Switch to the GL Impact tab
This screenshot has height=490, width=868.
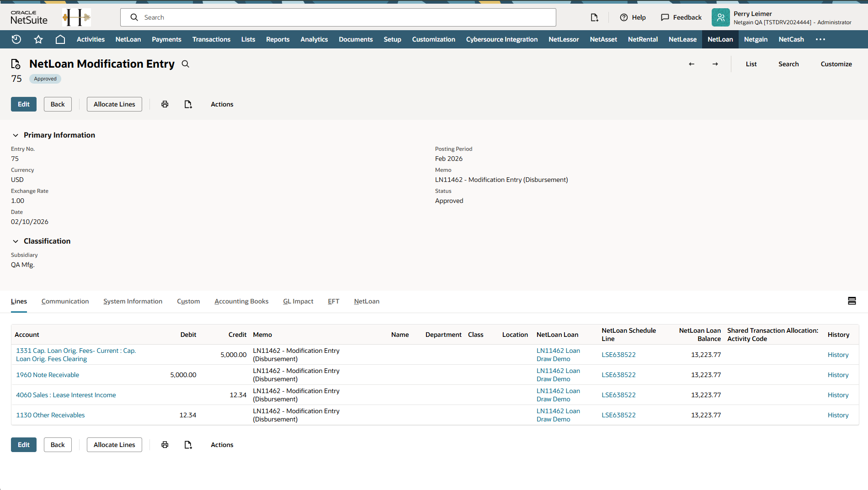pos(298,301)
